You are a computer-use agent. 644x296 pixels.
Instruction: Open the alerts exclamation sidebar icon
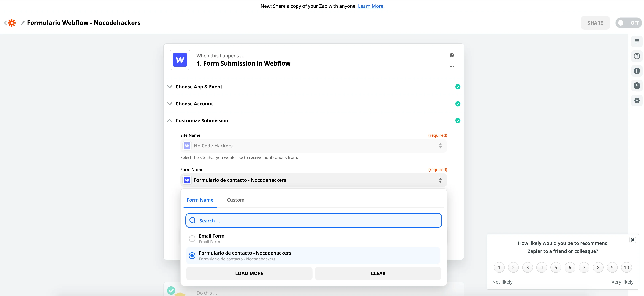[636, 71]
